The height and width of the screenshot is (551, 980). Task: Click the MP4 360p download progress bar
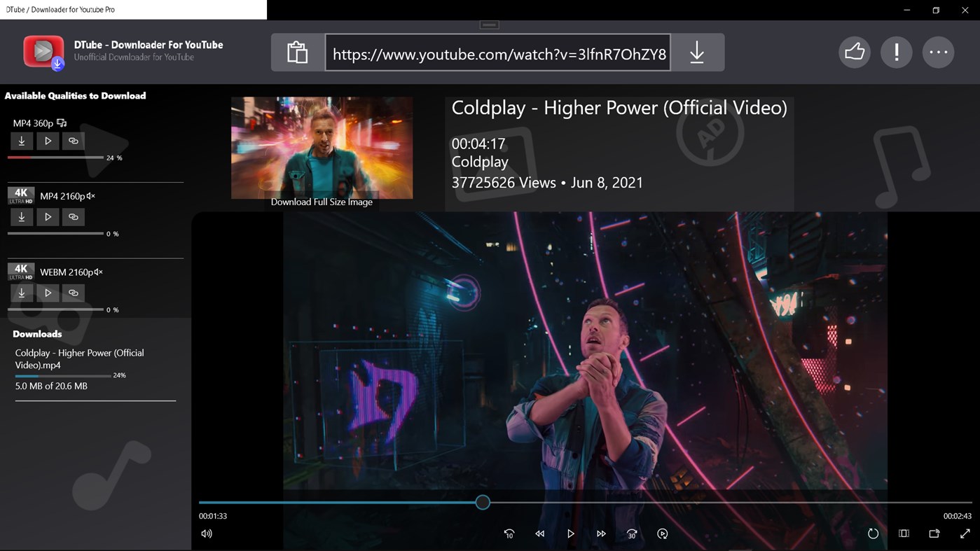55,158
